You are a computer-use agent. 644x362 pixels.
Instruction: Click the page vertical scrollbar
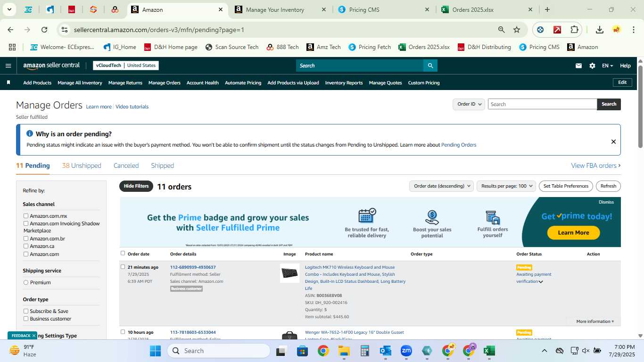(x=641, y=107)
